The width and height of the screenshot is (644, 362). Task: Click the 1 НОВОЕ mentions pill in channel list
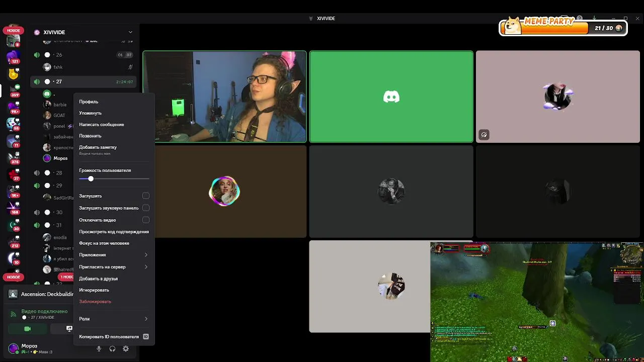(x=66, y=277)
